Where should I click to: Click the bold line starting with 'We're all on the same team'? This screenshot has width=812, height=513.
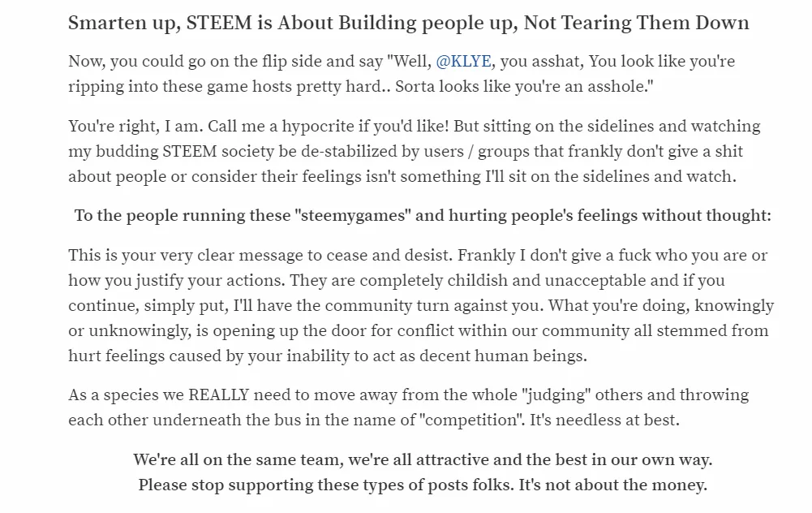pos(423,460)
